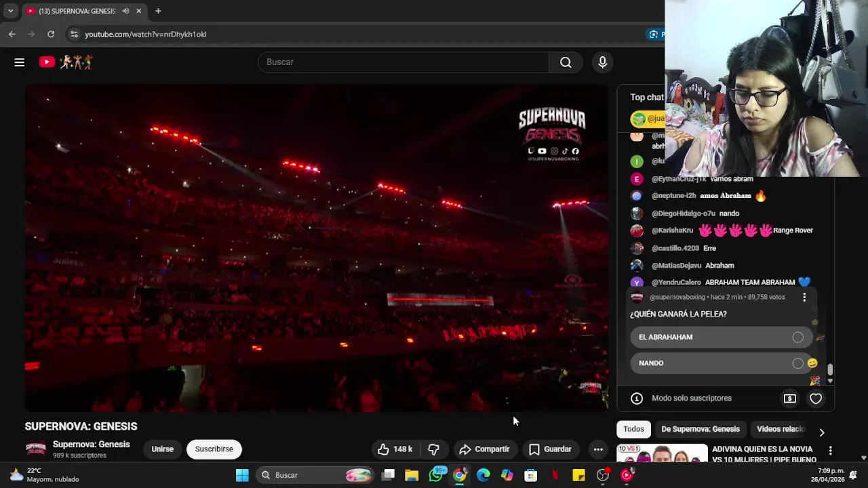Click @KarishaKru username in chat
868x488 pixels.
pos(672,230)
